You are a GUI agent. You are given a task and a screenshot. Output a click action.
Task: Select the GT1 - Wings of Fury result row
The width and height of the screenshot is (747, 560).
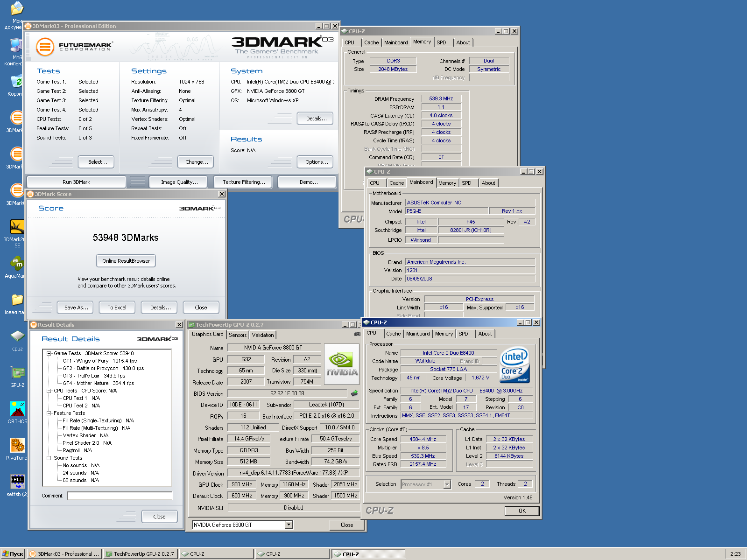pyautogui.click(x=99, y=361)
